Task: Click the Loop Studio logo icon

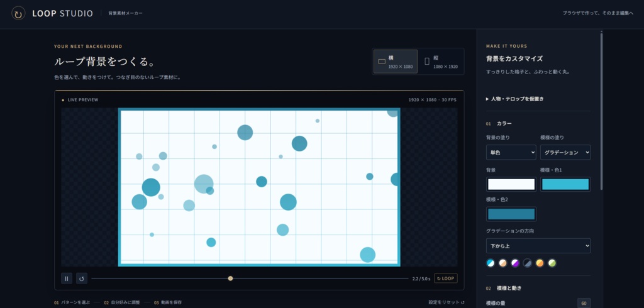Action: (x=18, y=14)
